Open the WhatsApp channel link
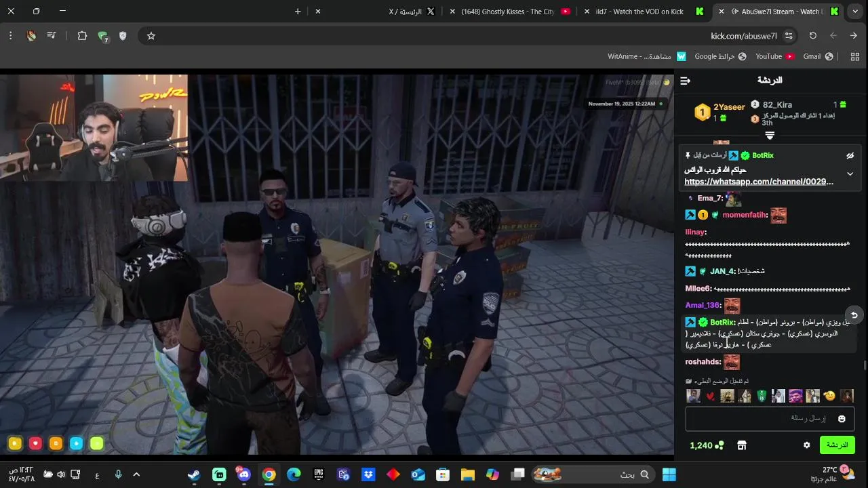The height and width of the screenshot is (488, 868). tap(759, 182)
